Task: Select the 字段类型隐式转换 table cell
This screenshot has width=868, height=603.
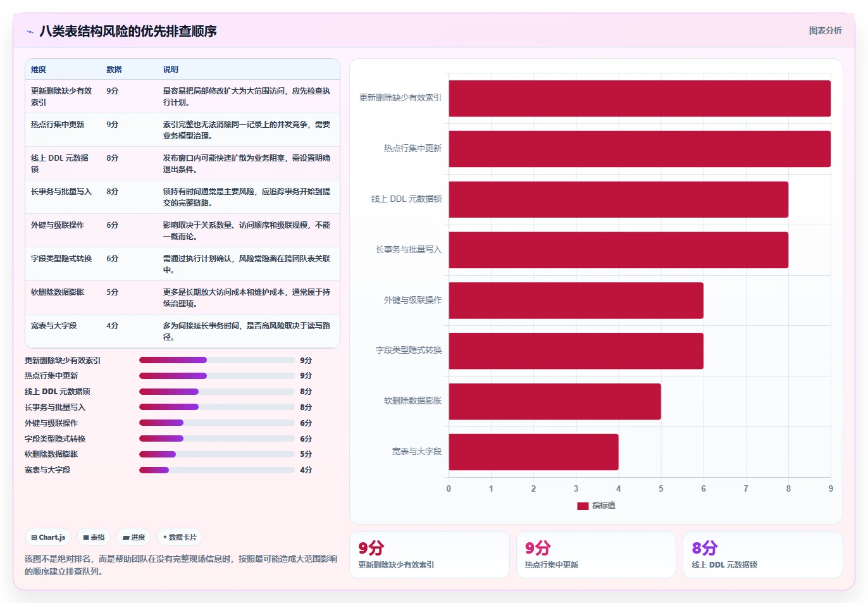Action: [63, 264]
